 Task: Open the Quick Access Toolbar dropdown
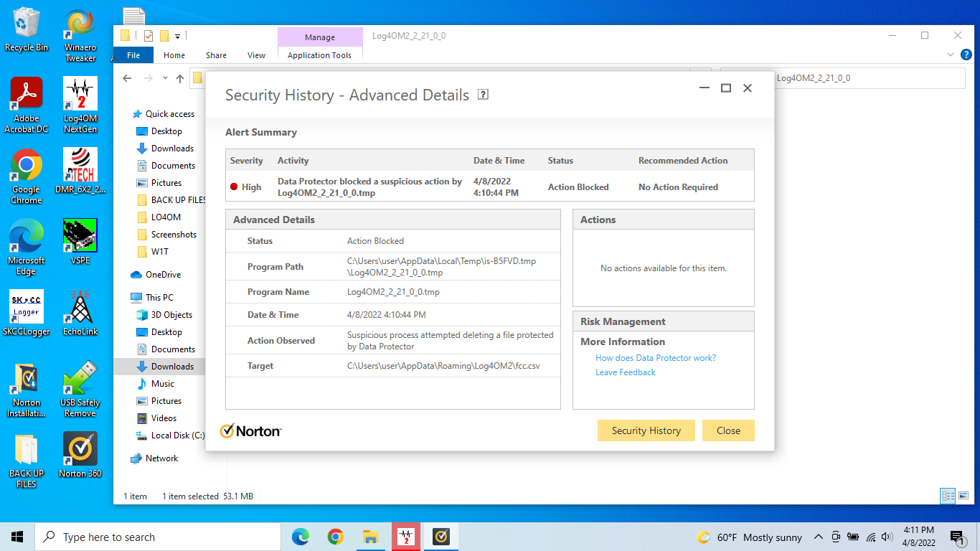point(177,36)
